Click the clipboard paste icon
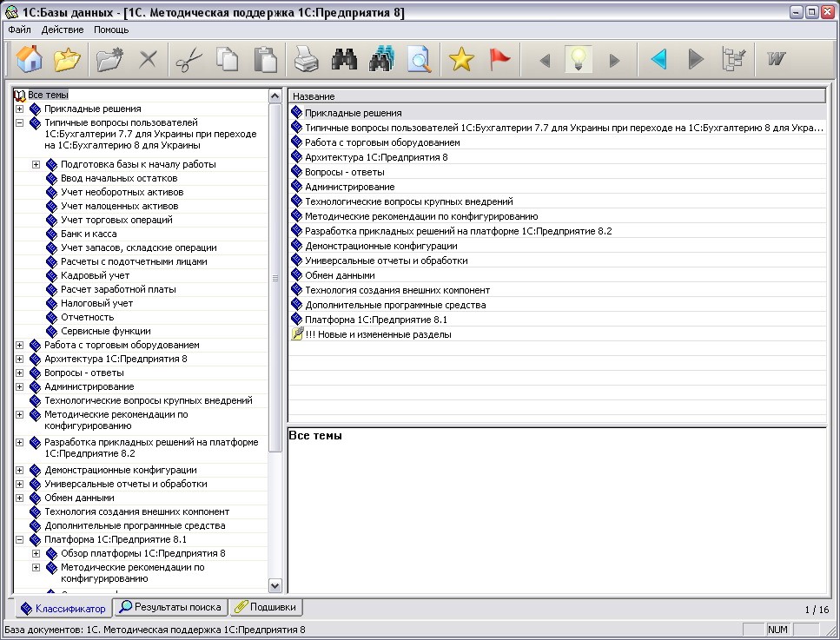840x640 pixels. coord(266,59)
